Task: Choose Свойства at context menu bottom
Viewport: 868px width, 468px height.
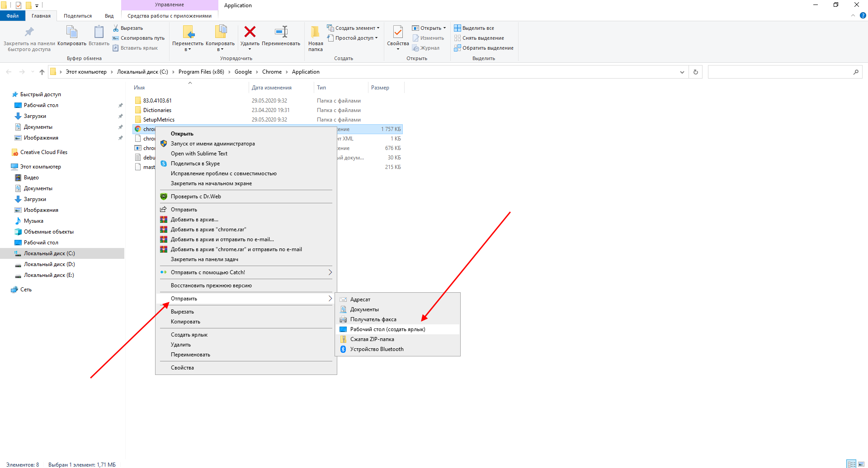Action: (x=246, y=368)
